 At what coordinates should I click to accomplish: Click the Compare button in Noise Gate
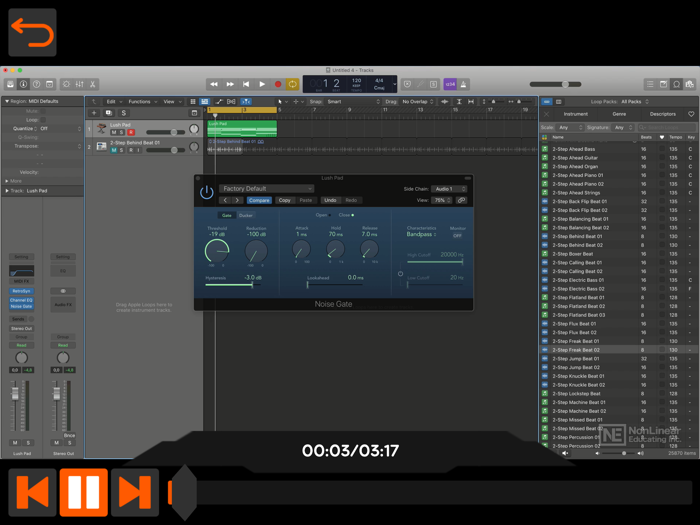(259, 200)
